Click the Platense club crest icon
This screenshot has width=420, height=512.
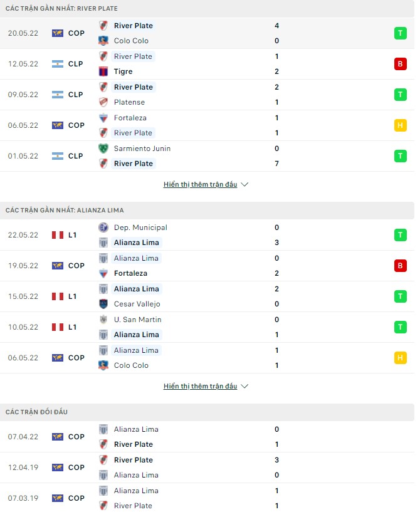pyautogui.click(x=103, y=102)
